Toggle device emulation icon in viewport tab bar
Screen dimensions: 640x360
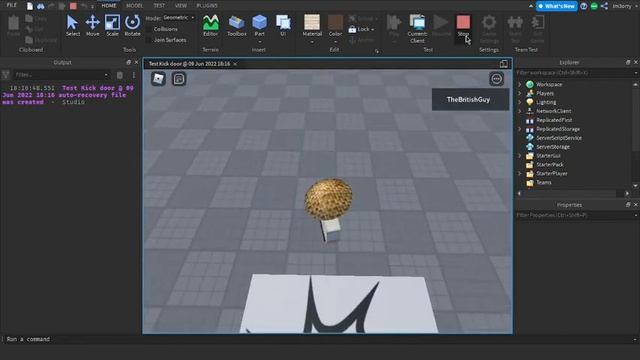click(x=504, y=64)
